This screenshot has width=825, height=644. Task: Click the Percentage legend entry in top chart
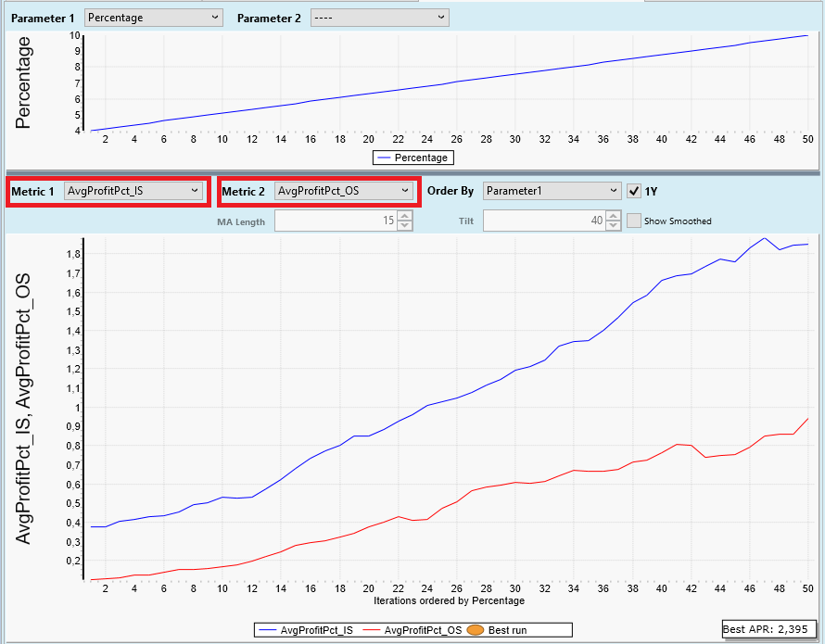pyautogui.click(x=412, y=158)
